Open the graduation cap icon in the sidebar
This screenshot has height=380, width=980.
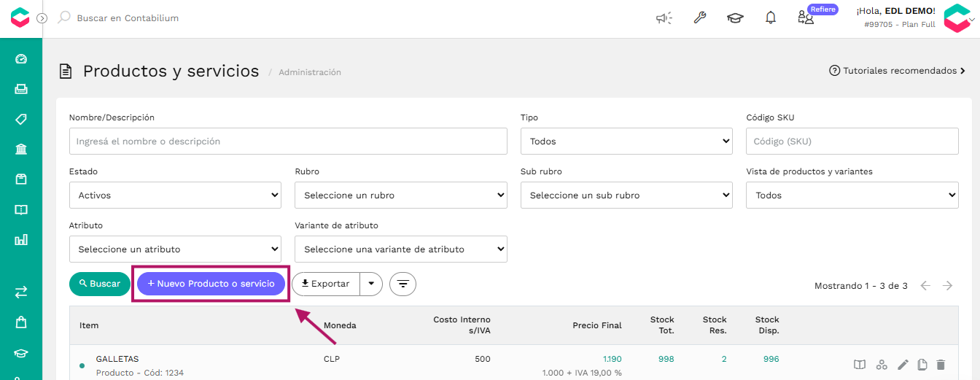coord(21,353)
